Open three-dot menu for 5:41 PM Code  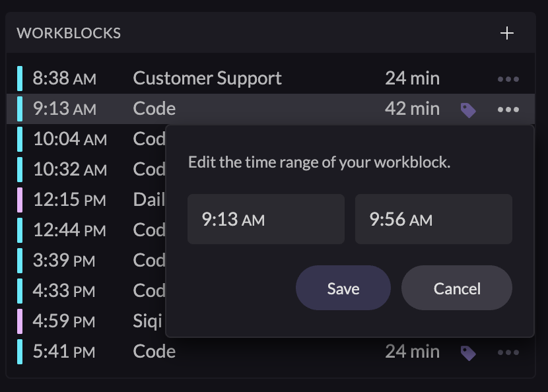point(508,352)
